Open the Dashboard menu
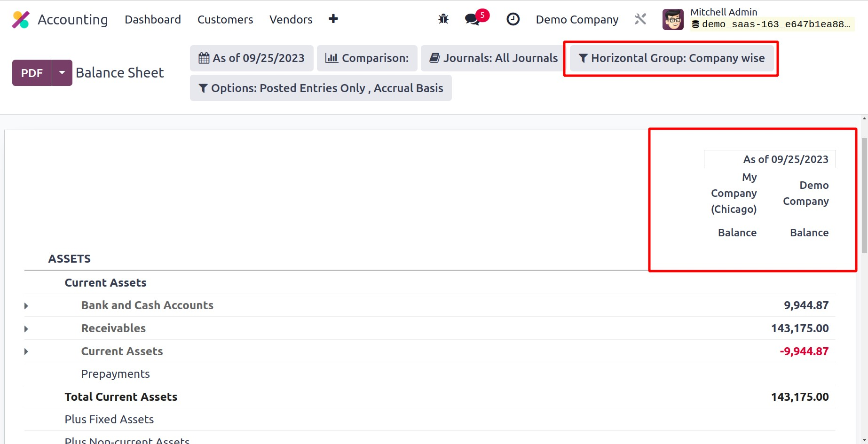Viewport: 868px width, 444px height. click(152, 20)
